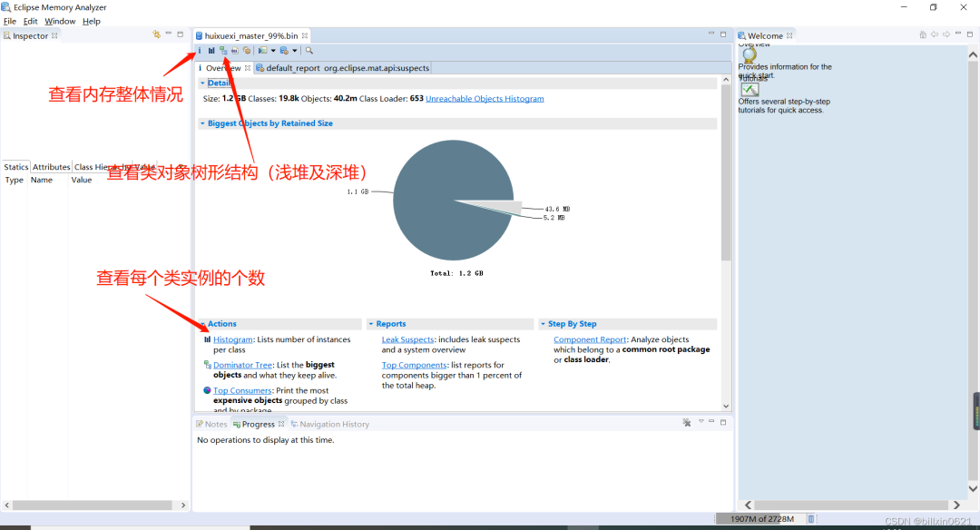Click the Find Object by Address magnifier
The height and width of the screenshot is (530, 980).
click(x=309, y=51)
